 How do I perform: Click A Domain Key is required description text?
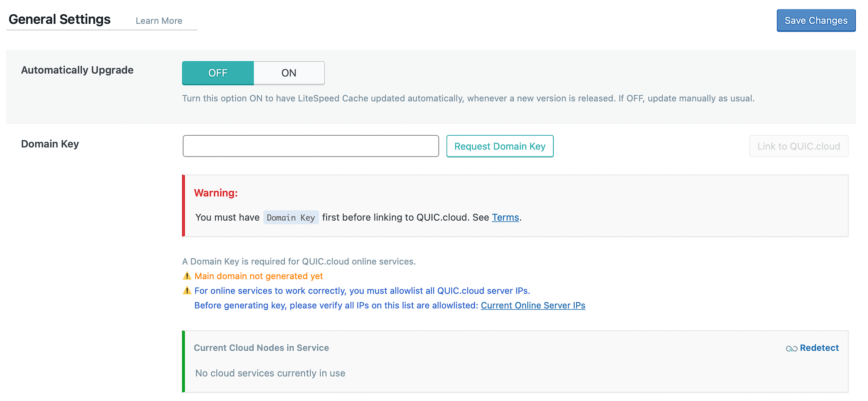(x=299, y=261)
